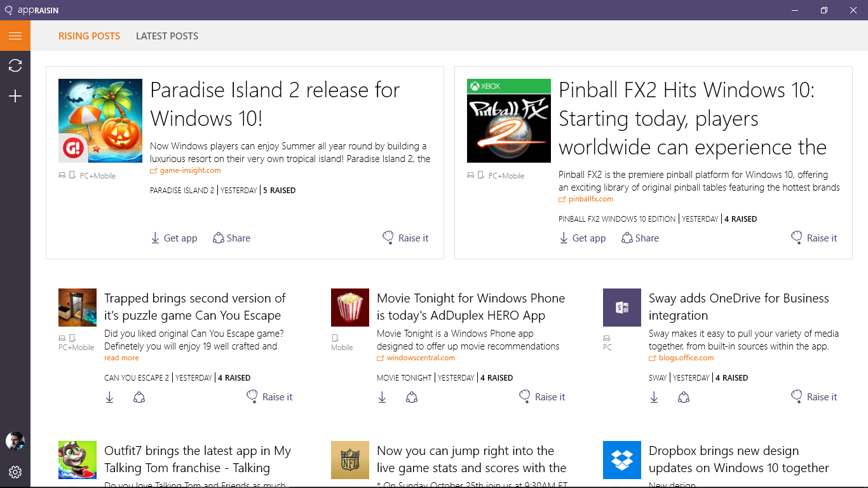Screen dimensions: 868x488
Task: Share the Paradise Island 2 post
Action: point(231,238)
